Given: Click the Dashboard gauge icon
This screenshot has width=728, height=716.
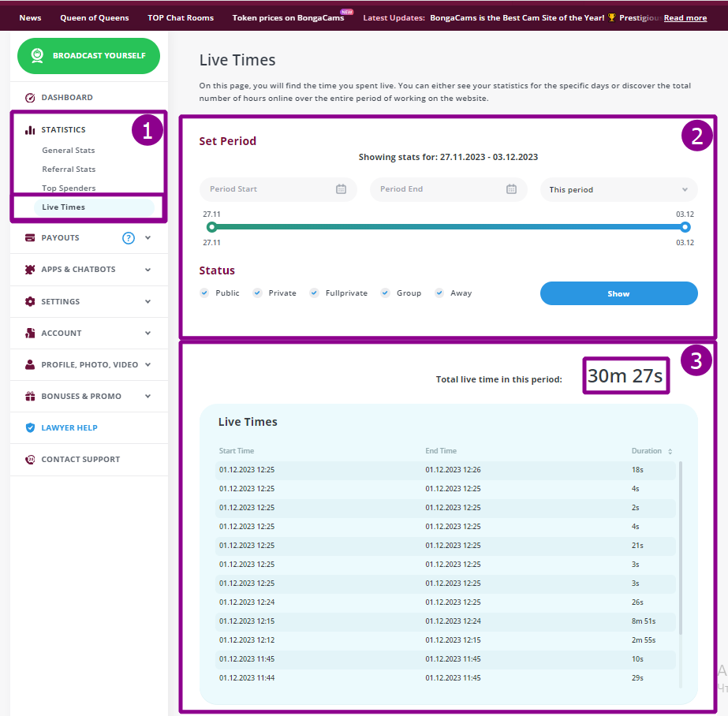Looking at the screenshot, I should 30,98.
